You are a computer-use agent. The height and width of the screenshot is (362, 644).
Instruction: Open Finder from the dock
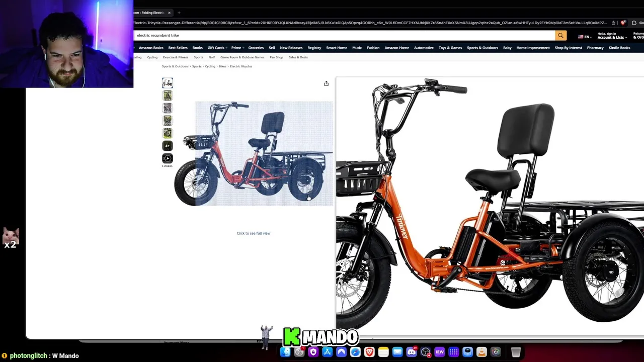click(x=285, y=352)
